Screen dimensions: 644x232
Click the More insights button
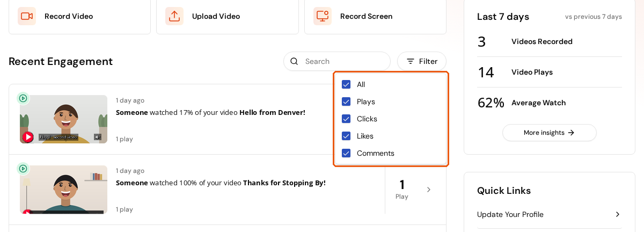tap(550, 133)
